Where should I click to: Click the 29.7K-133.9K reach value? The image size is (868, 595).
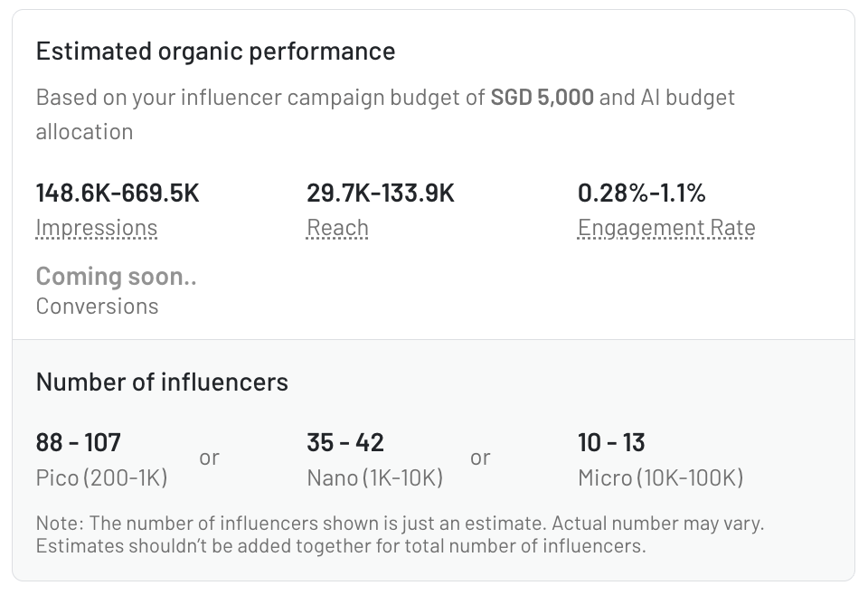point(381,193)
